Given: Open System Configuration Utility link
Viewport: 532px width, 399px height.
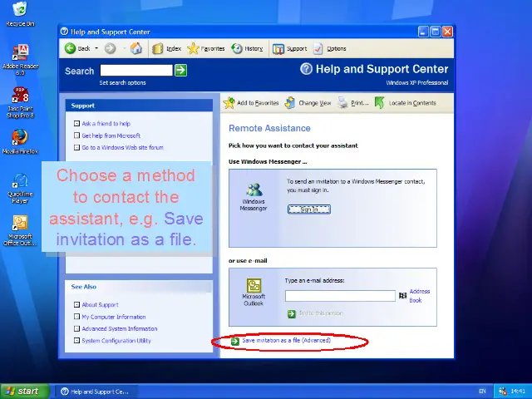Looking at the screenshot, I should 116,341.
